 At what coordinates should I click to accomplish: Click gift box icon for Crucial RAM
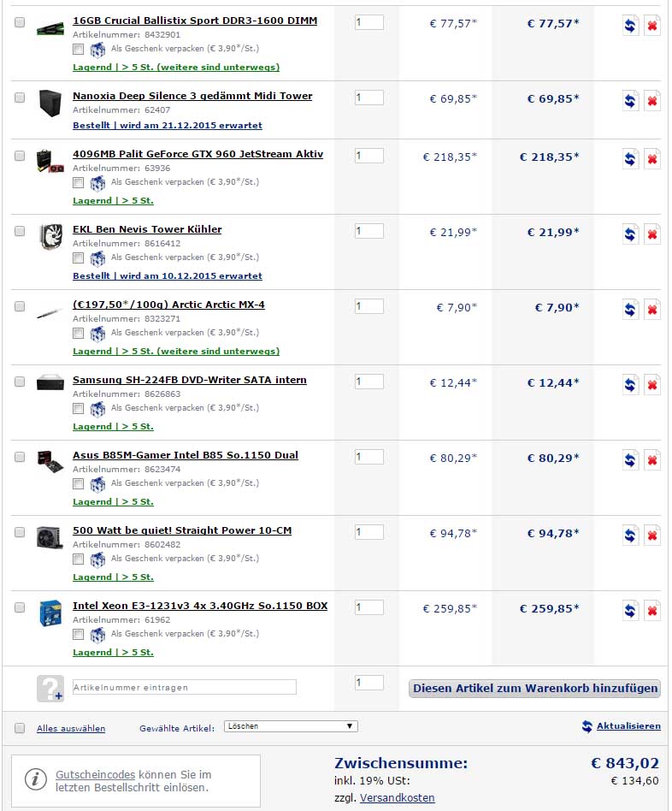coord(97,50)
